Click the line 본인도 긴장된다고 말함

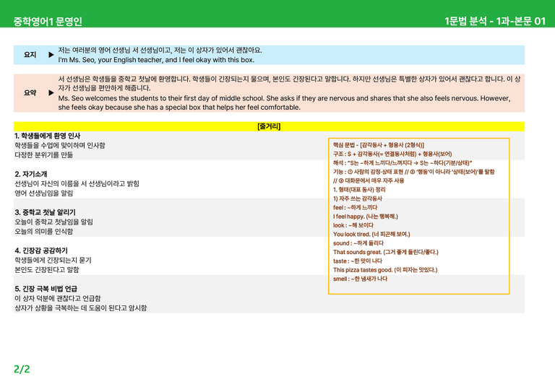(47, 269)
